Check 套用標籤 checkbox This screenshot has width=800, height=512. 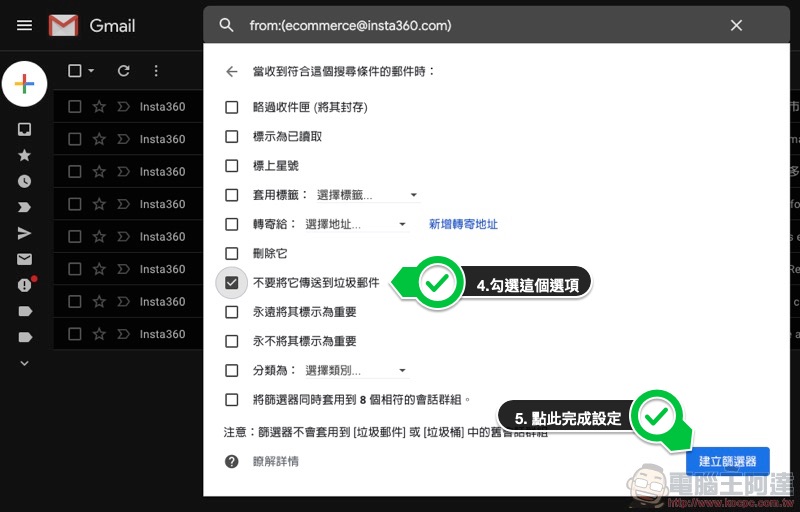[232, 195]
